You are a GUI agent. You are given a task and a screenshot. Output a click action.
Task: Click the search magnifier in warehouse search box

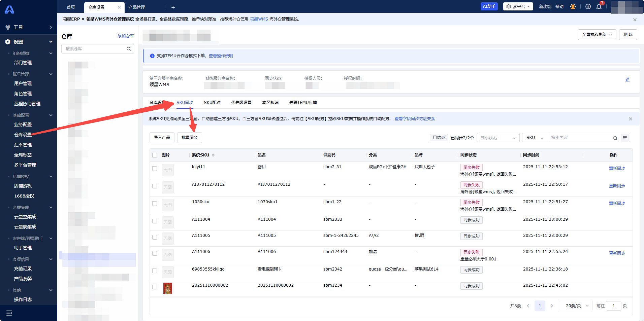click(128, 49)
